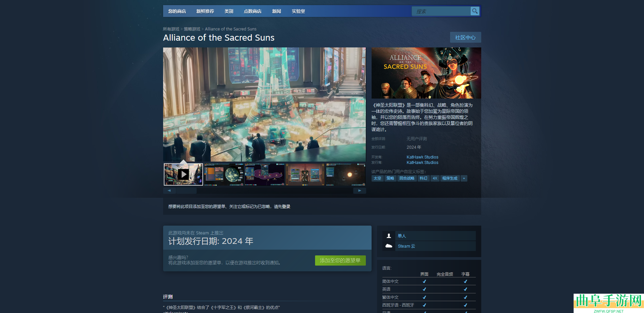
Task: Play the trailer video thumbnail
Action: pyautogui.click(x=183, y=174)
